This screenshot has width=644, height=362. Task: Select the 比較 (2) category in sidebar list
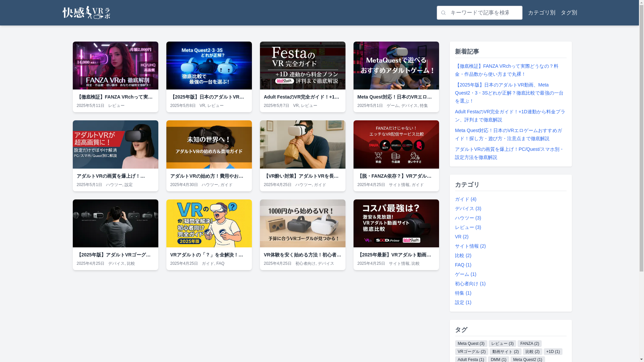point(463,255)
